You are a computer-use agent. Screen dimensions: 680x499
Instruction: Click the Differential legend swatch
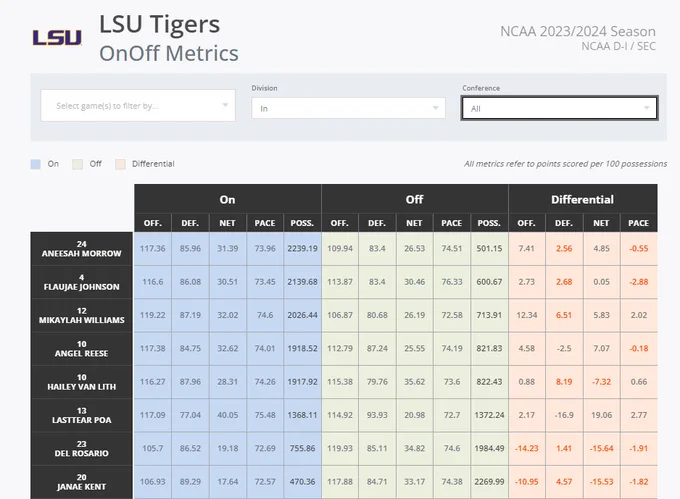(120, 164)
